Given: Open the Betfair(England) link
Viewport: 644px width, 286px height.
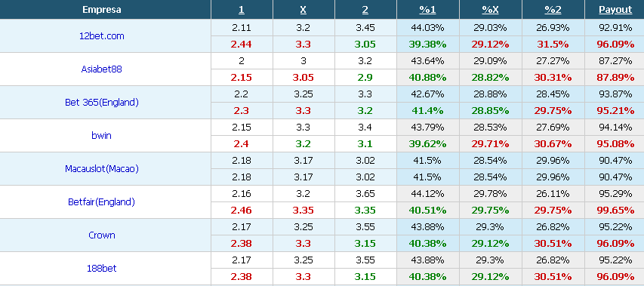Looking at the screenshot, I should point(101,202).
